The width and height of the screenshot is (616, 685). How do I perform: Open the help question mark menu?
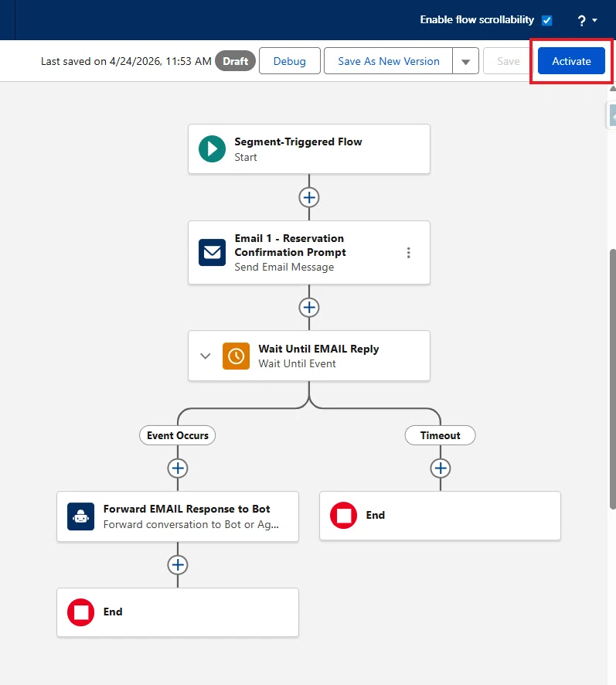(581, 21)
